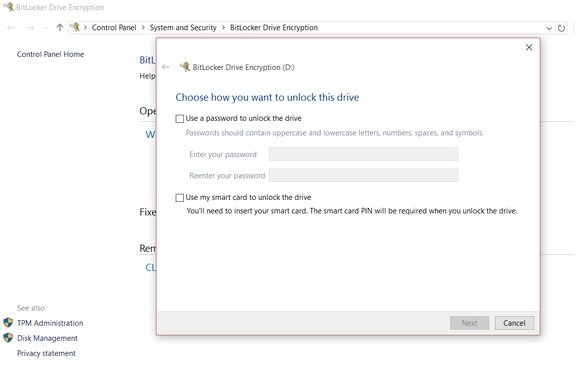This screenshot has height=365, width=580.
Task: Close the BitLocker wizard dialog with X
Action: pyautogui.click(x=529, y=47)
